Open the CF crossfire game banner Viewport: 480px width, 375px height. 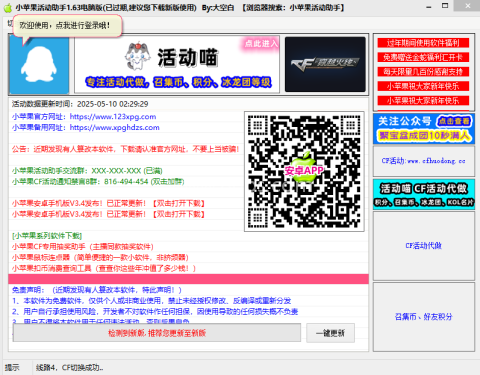325,64
